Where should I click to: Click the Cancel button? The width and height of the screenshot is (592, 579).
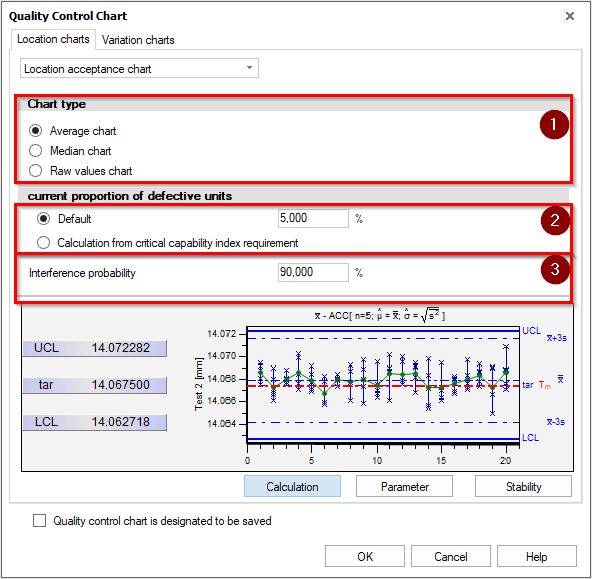pos(451,556)
